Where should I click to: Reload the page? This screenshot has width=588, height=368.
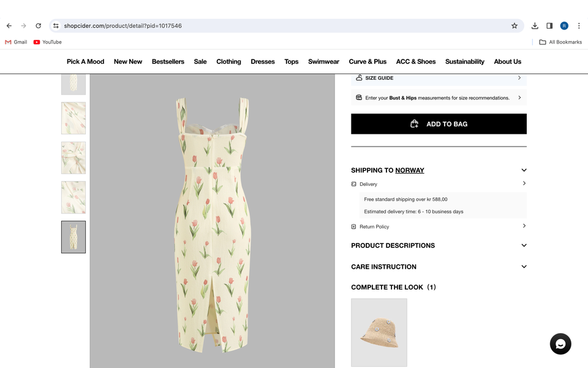(38, 26)
